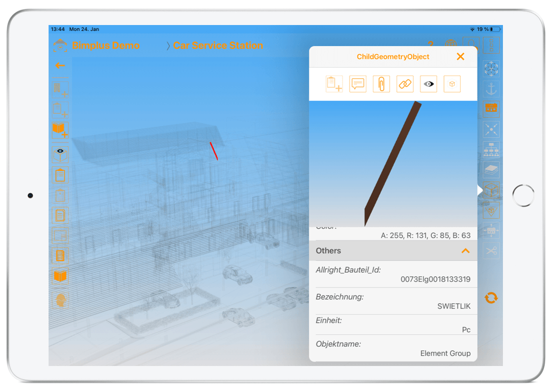This screenshot has width=552, height=392.
Task: Click the add issue clipboard icon in popup
Action: pyautogui.click(x=334, y=84)
